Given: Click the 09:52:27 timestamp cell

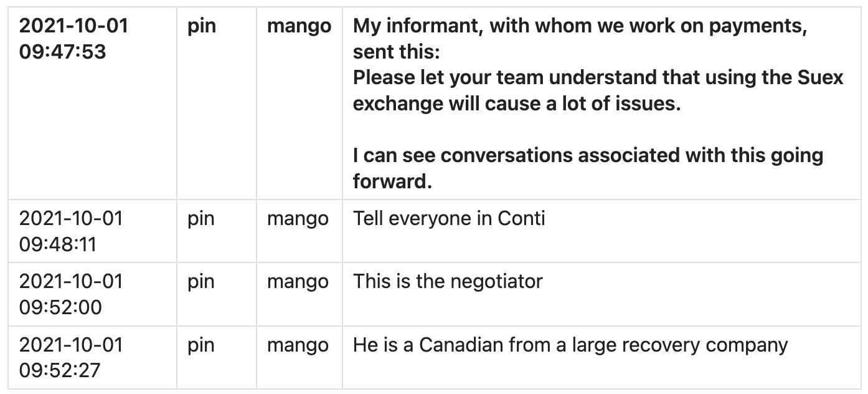Looking at the screenshot, I should [x=71, y=357].
